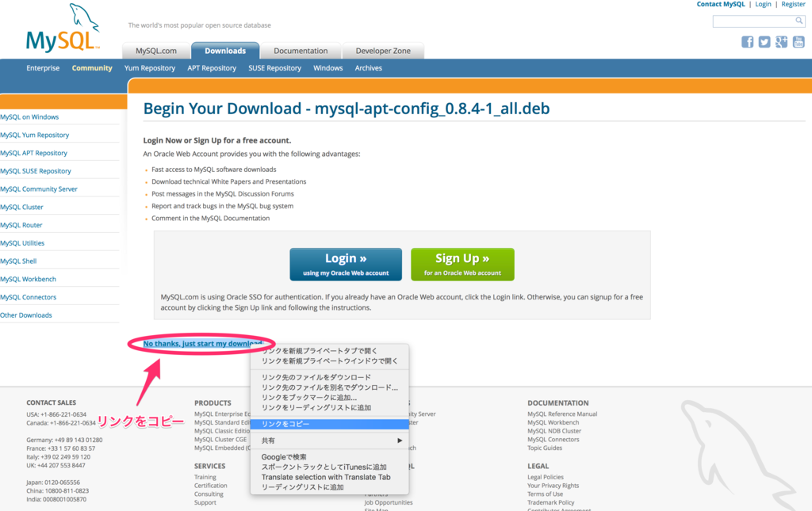
Task: Open the Enterprise submenu link
Action: tap(43, 68)
